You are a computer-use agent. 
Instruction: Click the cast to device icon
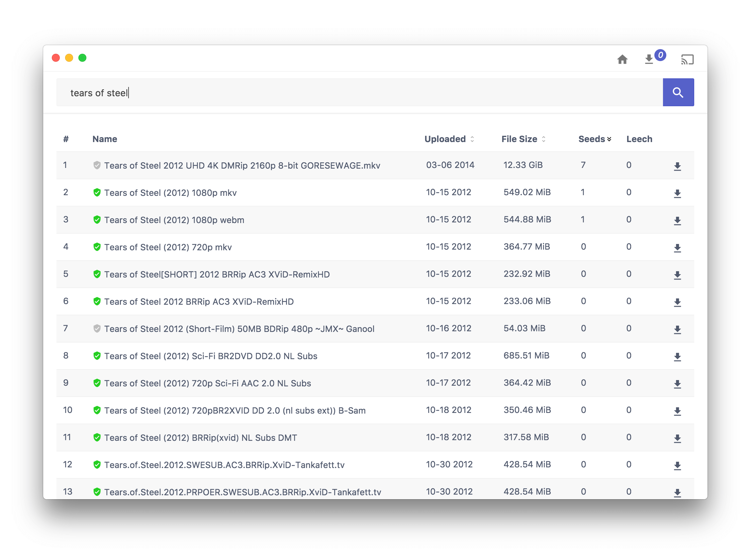[687, 59]
